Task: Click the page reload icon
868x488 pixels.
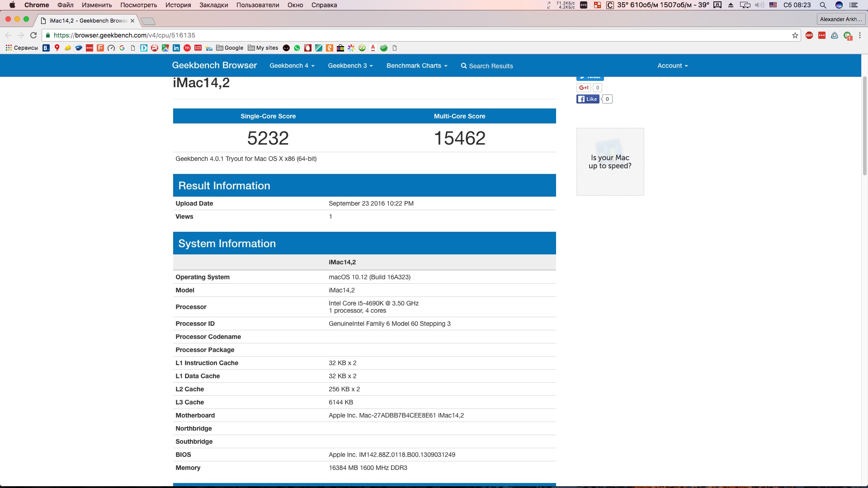Action: (x=33, y=35)
